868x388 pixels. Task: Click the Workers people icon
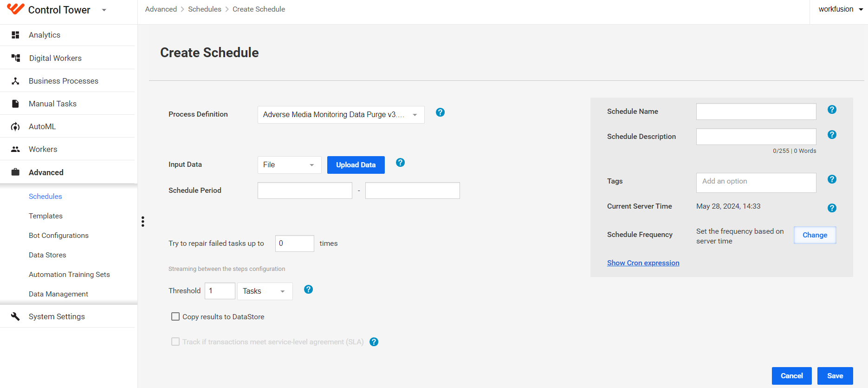(x=15, y=149)
